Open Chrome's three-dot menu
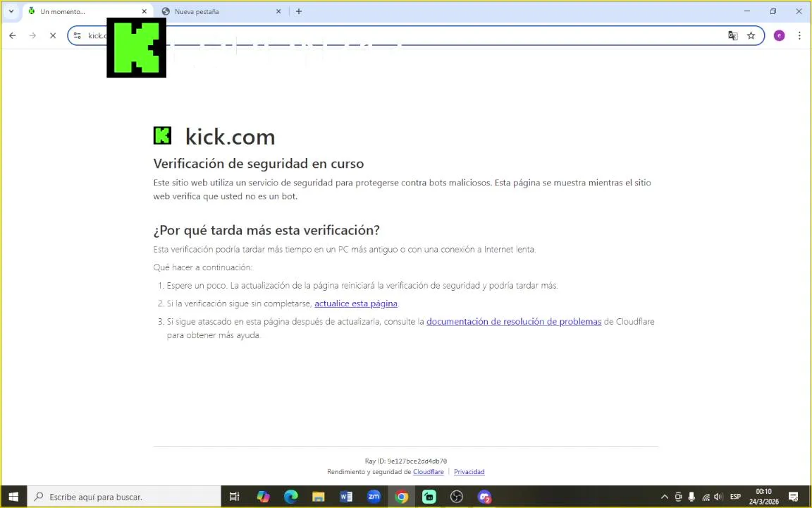 (x=799, y=35)
